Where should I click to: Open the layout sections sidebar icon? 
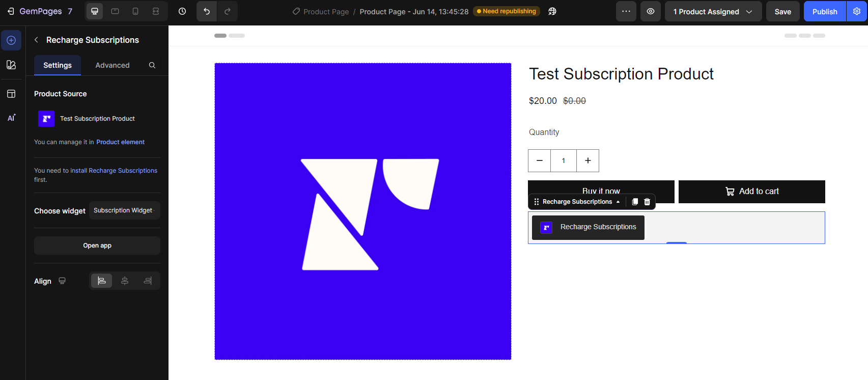(x=11, y=94)
